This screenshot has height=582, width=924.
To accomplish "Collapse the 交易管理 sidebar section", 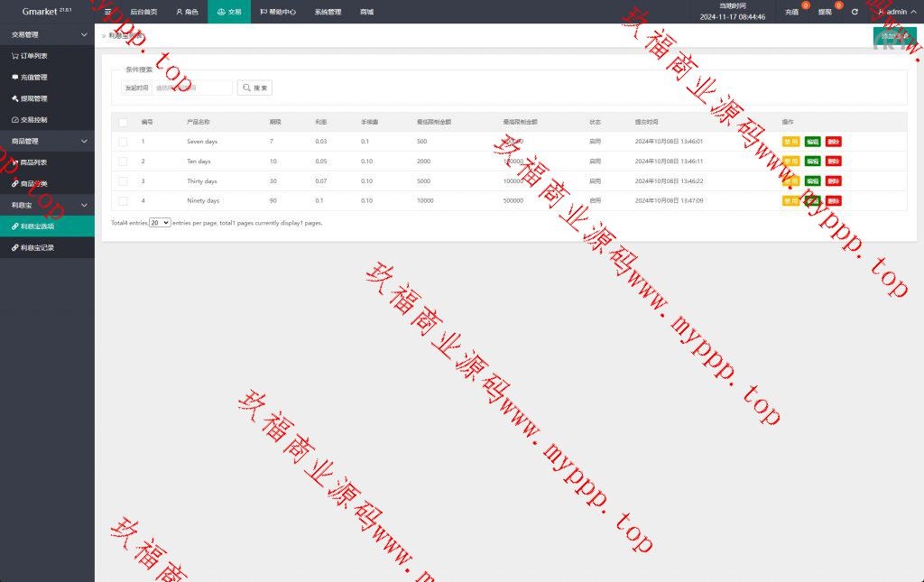I will click(84, 34).
